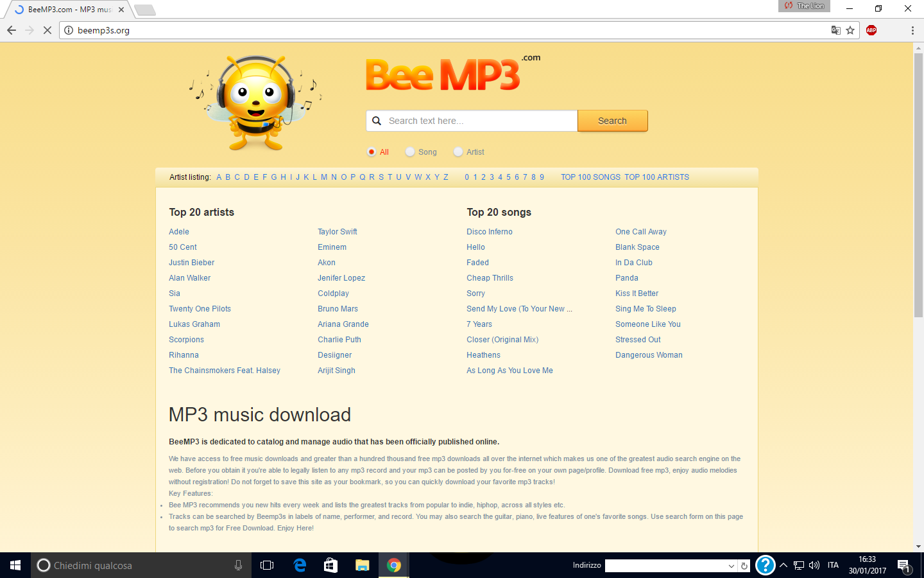Open the Disco Inferno song link
The height and width of the screenshot is (578, 924).
(490, 232)
